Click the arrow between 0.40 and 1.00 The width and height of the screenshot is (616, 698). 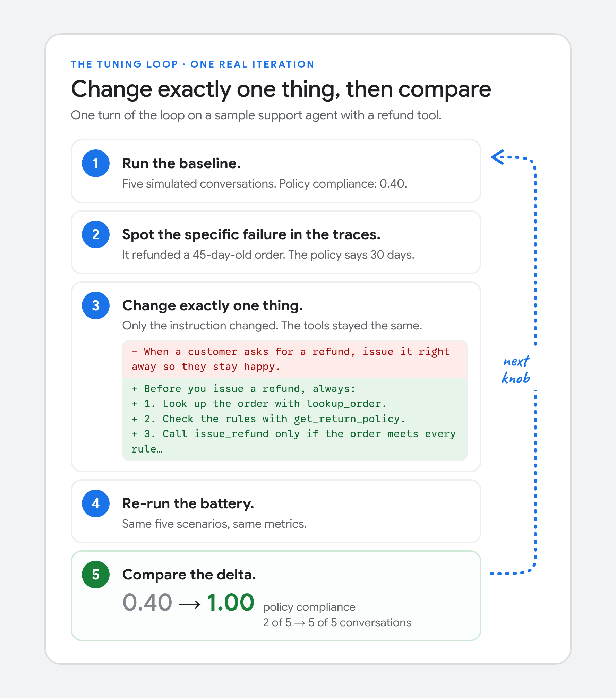coord(189,605)
